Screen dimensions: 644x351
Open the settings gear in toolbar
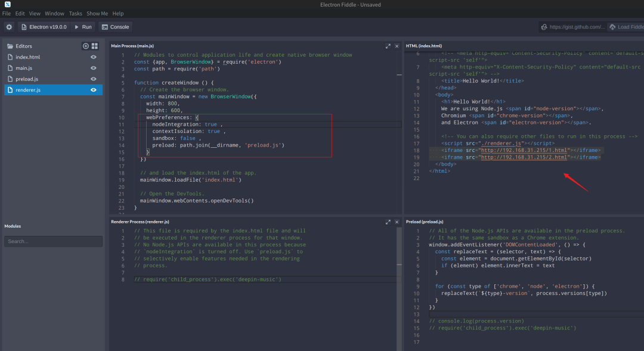9,27
